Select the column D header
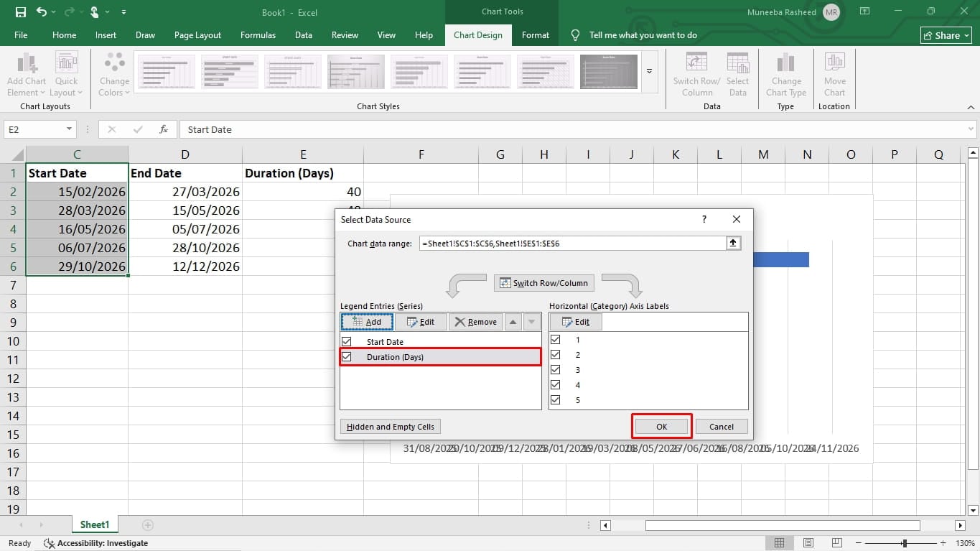This screenshot has width=980, height=551. (x=185, y=154)
